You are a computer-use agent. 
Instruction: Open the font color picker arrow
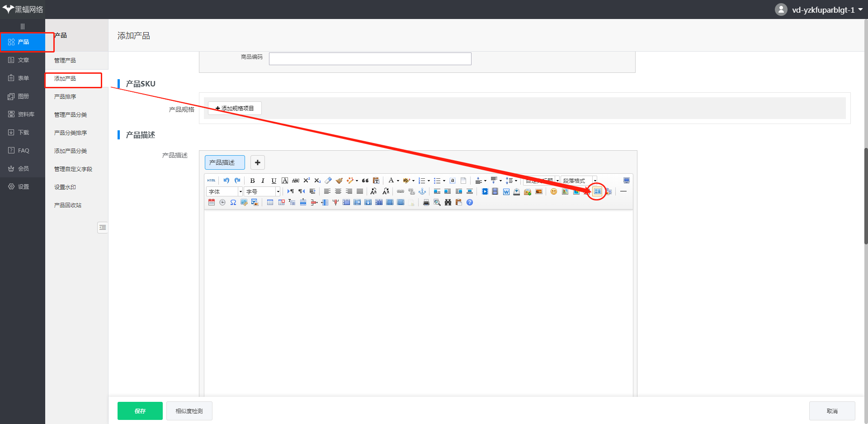click(398, 181)
